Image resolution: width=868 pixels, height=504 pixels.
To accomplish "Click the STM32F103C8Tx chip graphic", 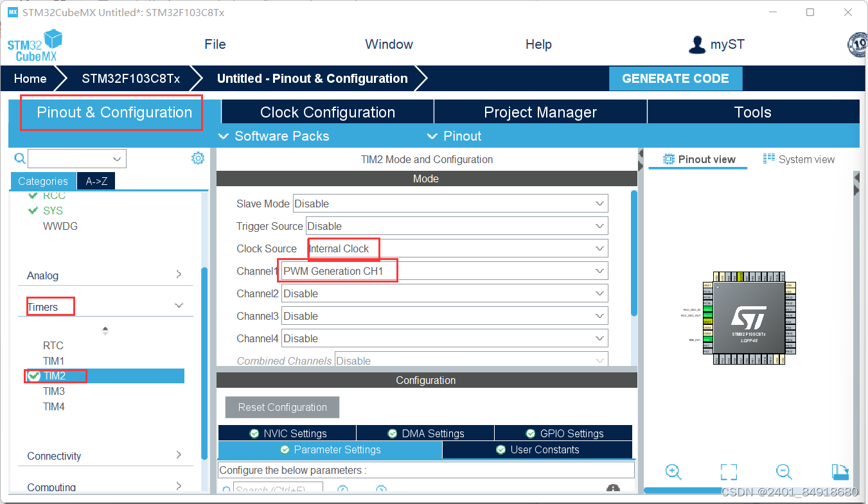I will coord(748,318).
